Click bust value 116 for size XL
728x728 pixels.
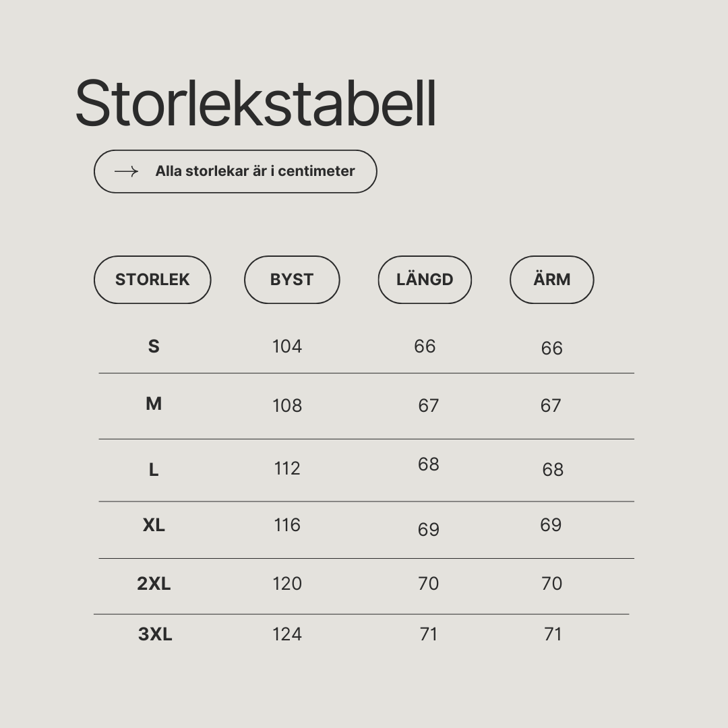(287, 525)
